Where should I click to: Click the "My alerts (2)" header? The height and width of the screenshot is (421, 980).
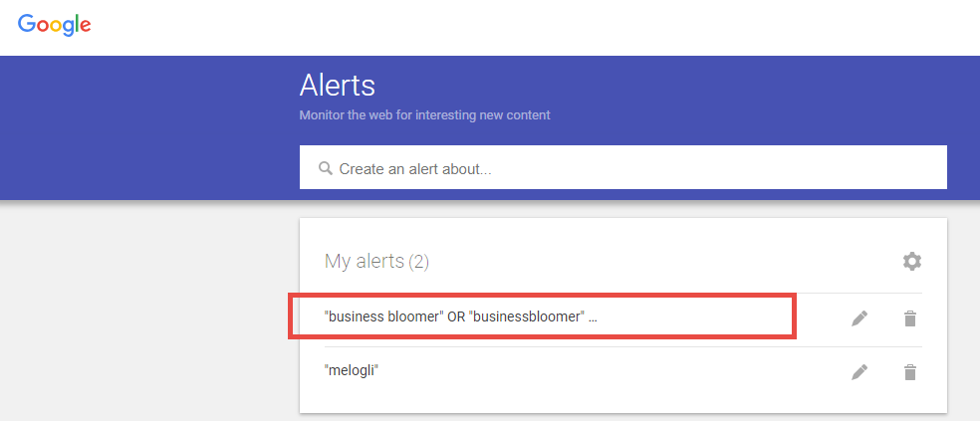(x=376, y=261)
